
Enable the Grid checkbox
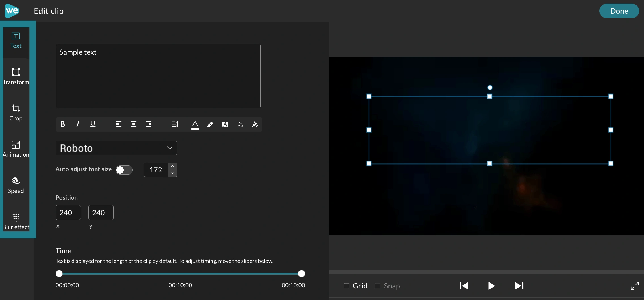346,286
